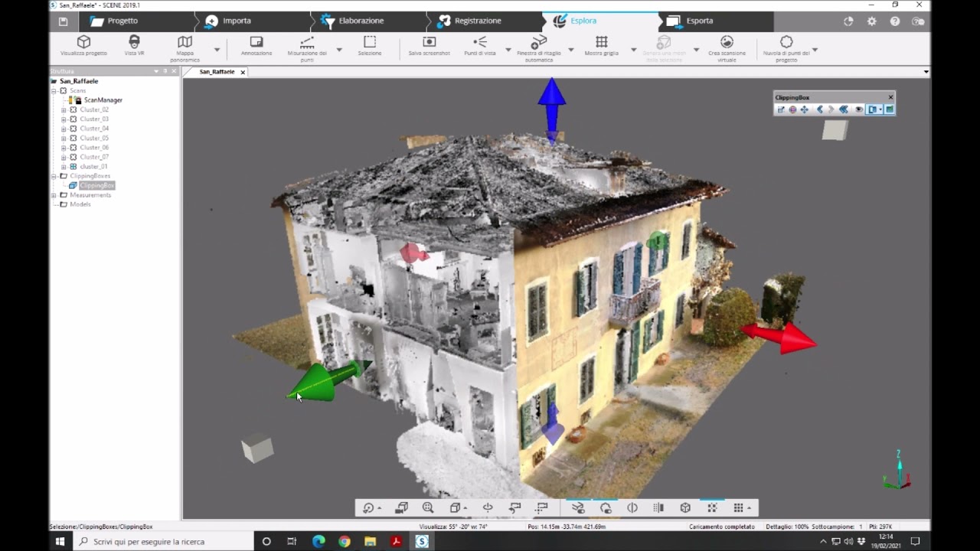This screenshot has height=551, width=980.
Task: Select Cluster_04 in the structure tree
Action: 94,129
